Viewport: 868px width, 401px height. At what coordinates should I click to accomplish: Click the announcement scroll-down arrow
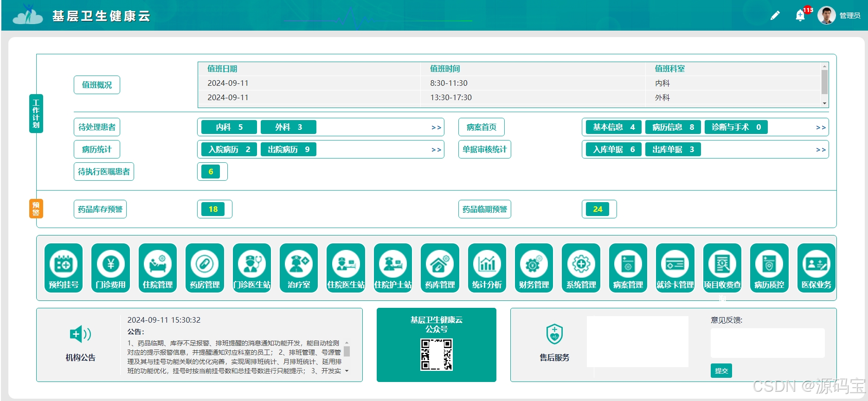tap(347, 371)
